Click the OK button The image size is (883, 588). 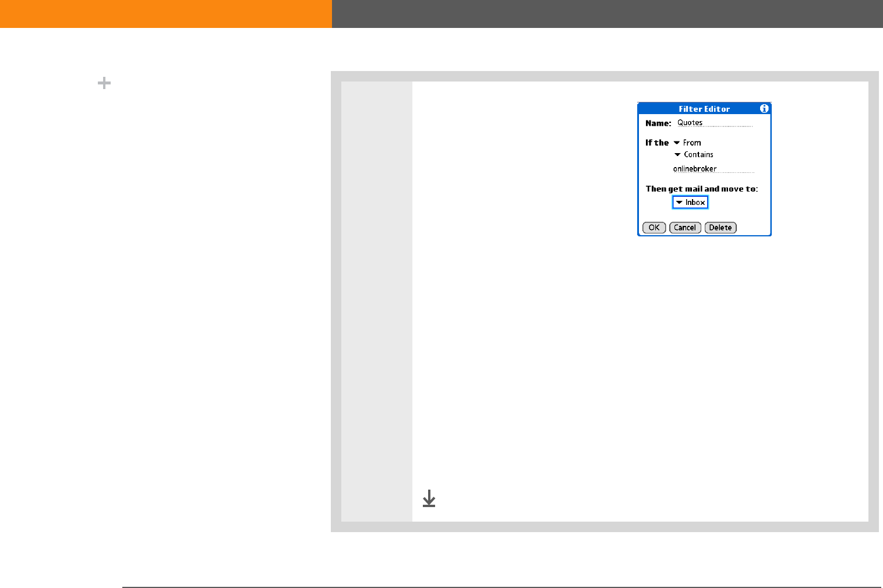click(654, 228)
